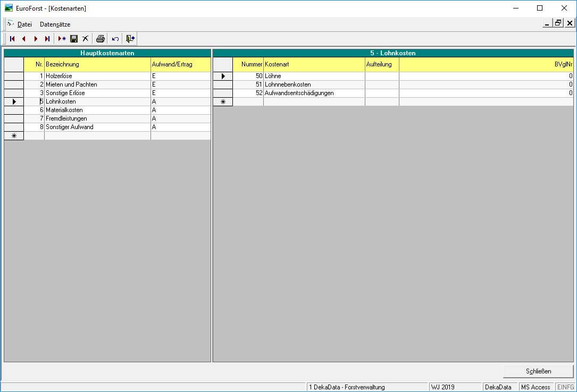Click the Lohnnebenkosten cell
This screenshot has width=577, height=392.
click(314, 84)
